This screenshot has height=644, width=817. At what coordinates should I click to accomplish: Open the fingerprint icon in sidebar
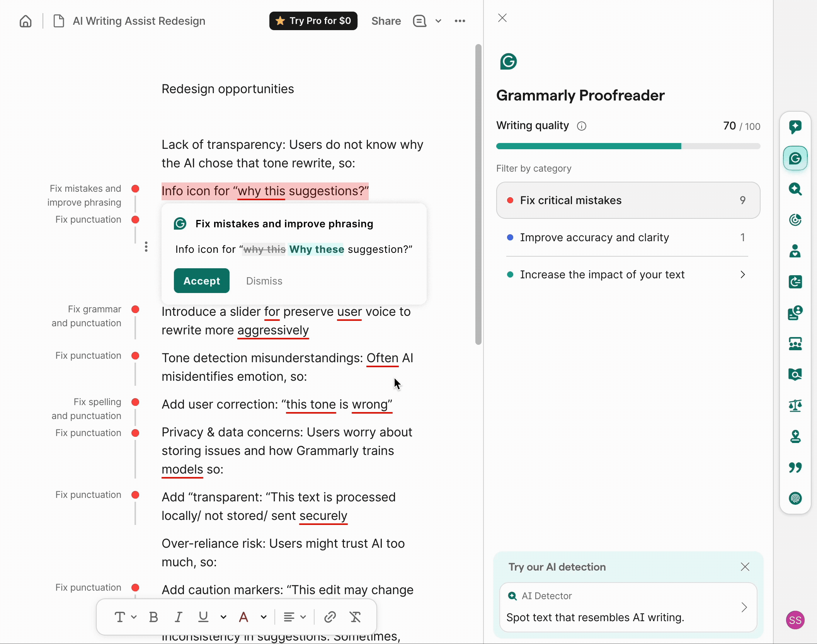click(x=795, y=498)
